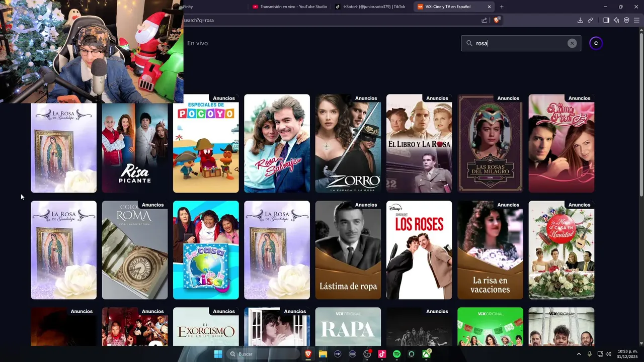Focus the search field containing rosa
Image resolution: width=644 pixels, height=362 pixels.
point(521,43)
